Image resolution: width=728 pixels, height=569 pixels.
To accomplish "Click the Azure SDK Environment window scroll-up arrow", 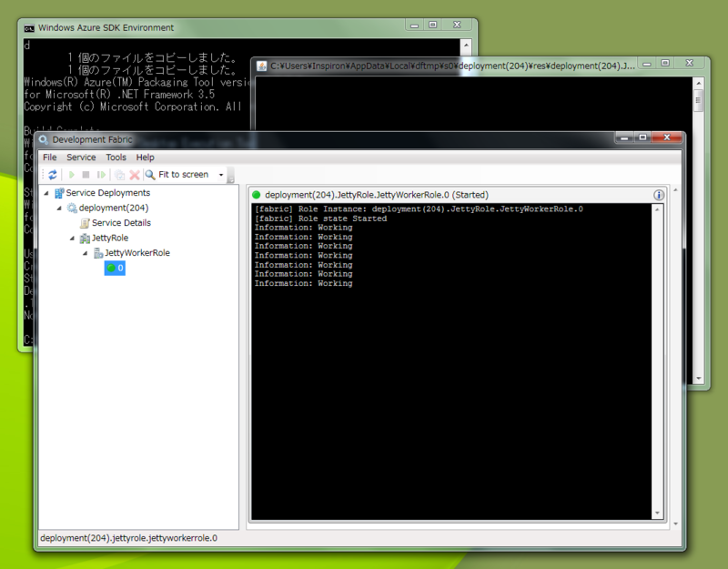I will [466, 45].
